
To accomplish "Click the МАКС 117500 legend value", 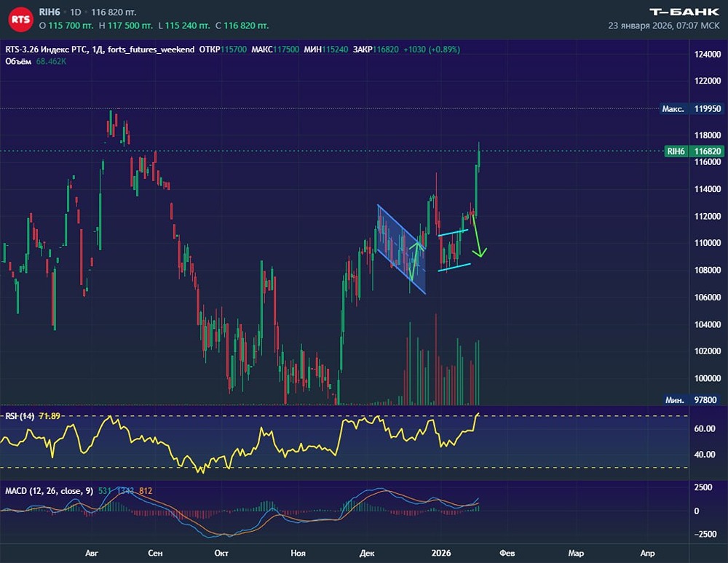I will pos(275,49).
